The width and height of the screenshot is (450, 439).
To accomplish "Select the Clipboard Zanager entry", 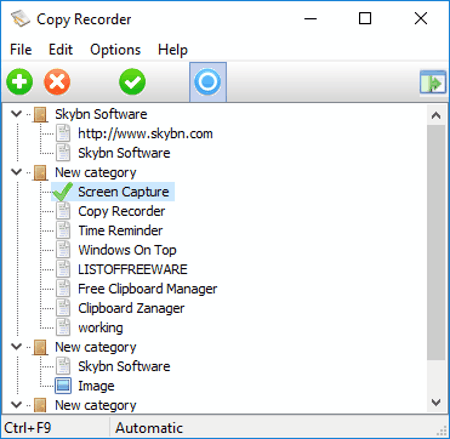I will (131, 308).
